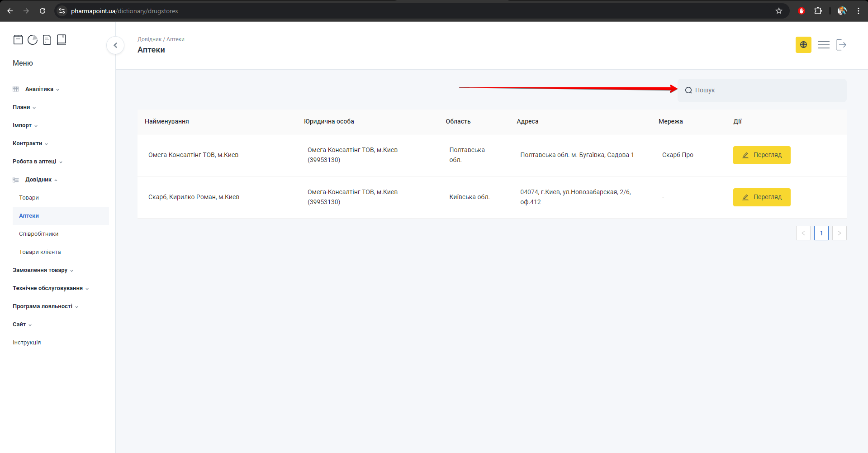
Task: Select Співробітники in the sidebar
Action: tap(38, 234)
